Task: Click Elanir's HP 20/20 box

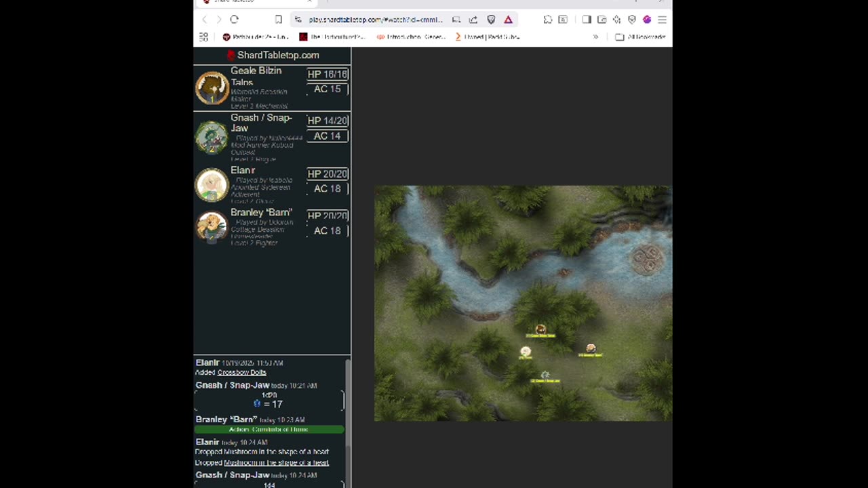Action: (x=328, y=174)
